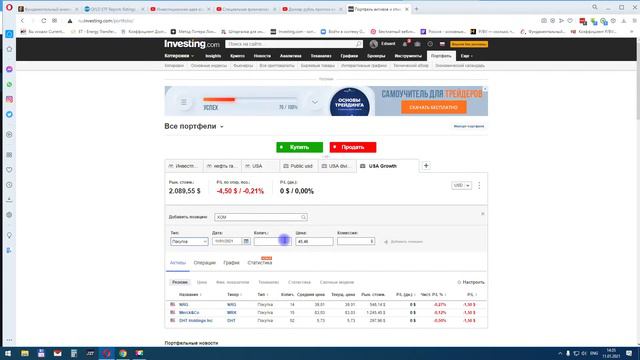
Task: Click the Комиссия commission input field
Action: (x=356, y=242)
